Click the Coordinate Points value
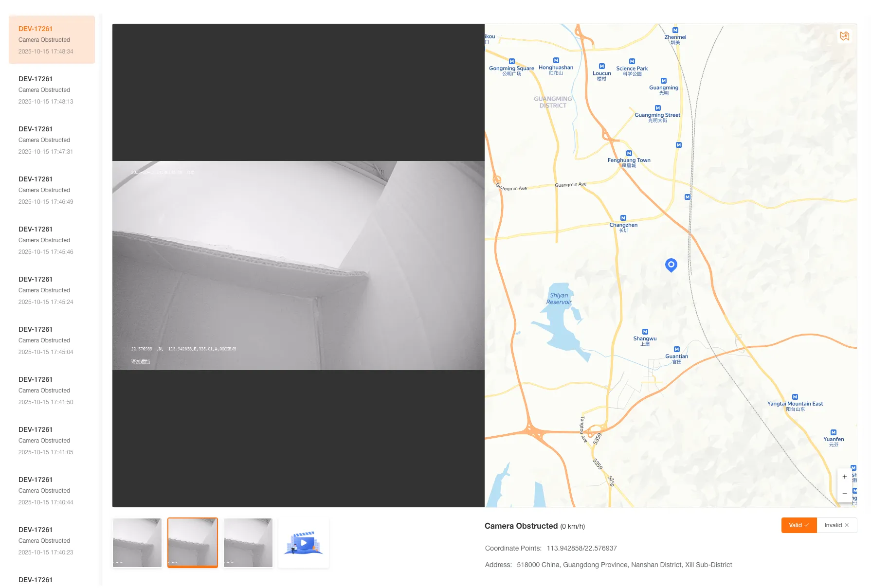This screenshot has height=588, width=871. coord(581,548)
